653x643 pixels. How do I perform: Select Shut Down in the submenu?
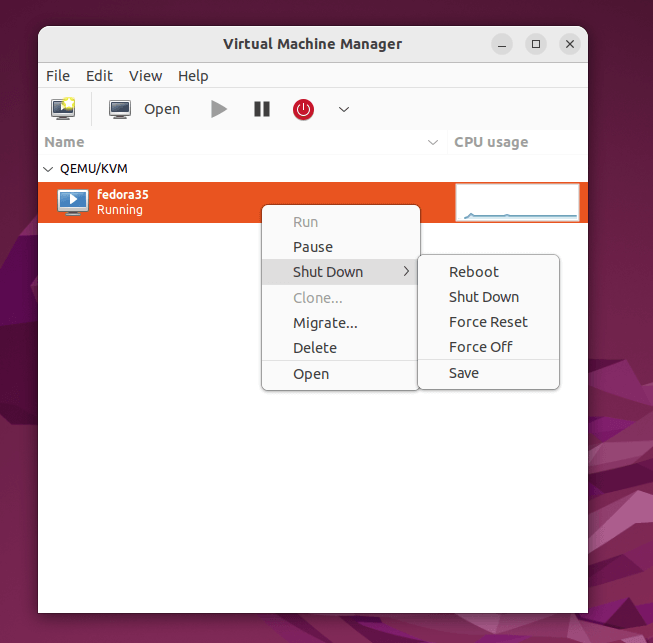(489, 297)
